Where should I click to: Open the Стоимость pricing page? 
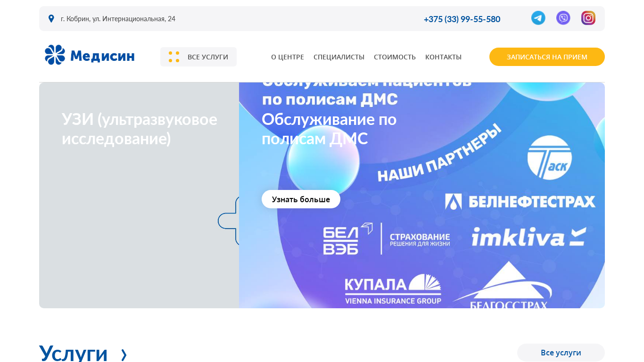click(x=395, y=57)
